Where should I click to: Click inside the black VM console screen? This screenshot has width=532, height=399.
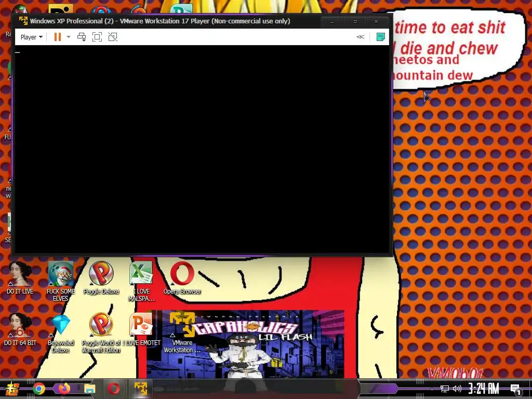[202, 149]
